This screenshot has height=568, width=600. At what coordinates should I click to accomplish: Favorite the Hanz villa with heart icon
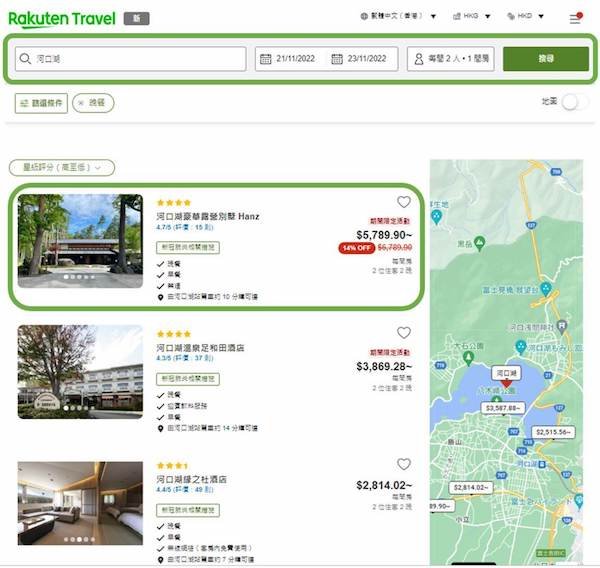(404, 202)
